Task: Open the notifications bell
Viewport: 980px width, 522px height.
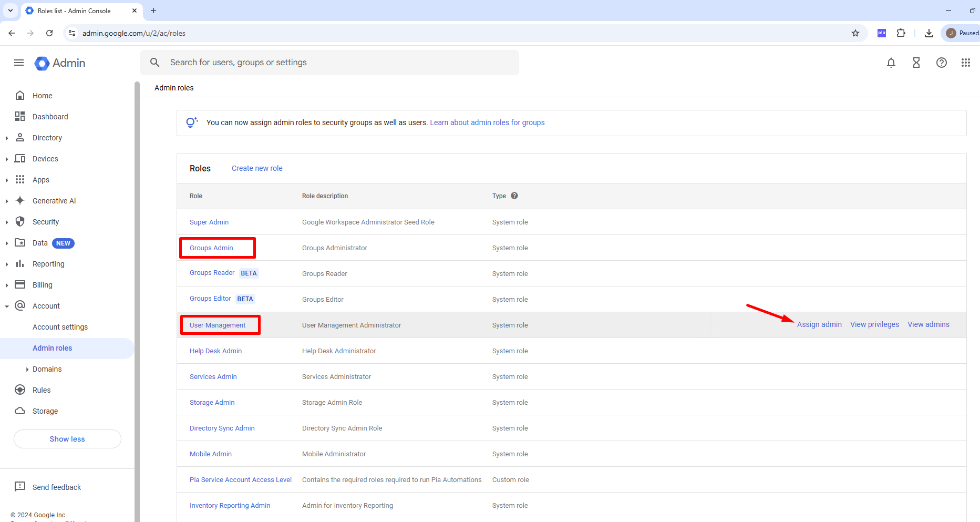Action: click(x=891, y=63)
